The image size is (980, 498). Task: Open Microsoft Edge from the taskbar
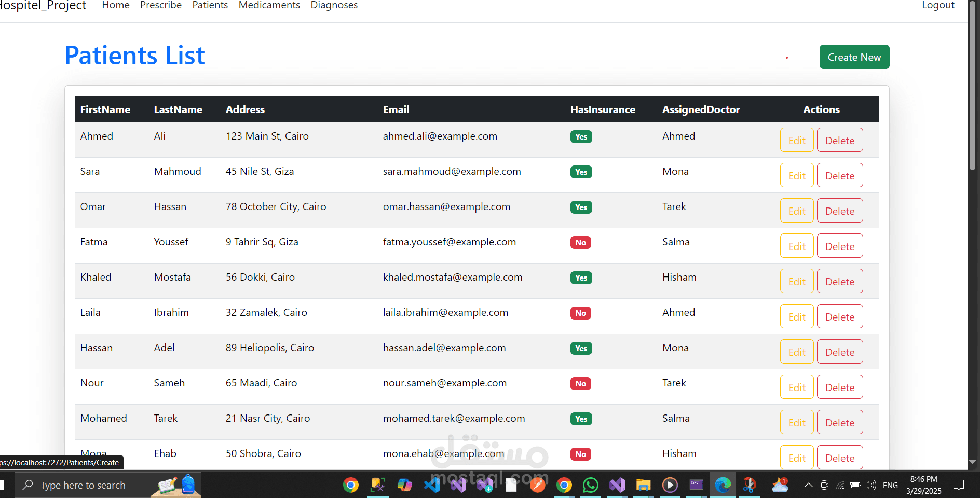point(723,485)
